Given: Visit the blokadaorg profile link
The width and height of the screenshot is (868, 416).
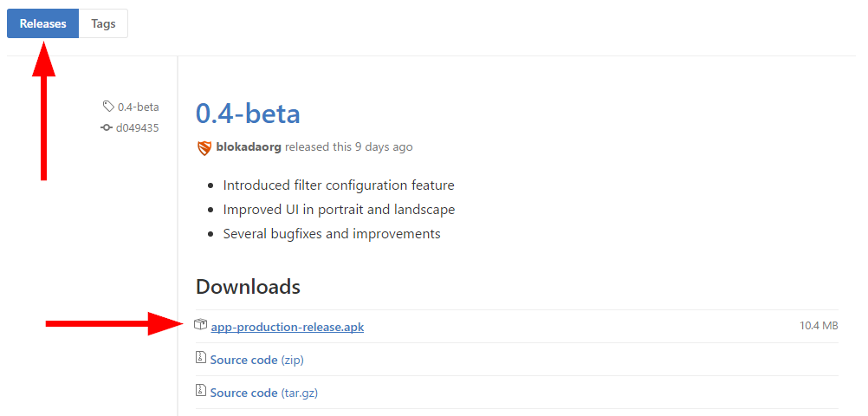Looking at the screenshot, I should (x=249, y=147).
